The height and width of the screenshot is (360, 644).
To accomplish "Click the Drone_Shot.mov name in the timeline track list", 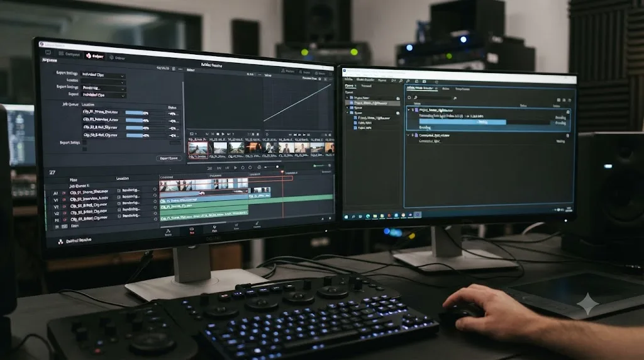I will pyautogui.click(x=89, y=192).
